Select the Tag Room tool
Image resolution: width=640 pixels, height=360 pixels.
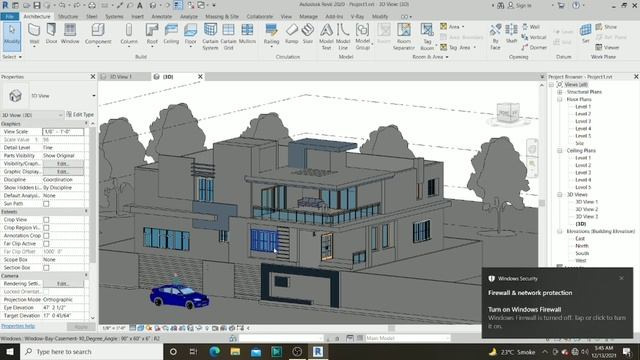tap(427, 37)
